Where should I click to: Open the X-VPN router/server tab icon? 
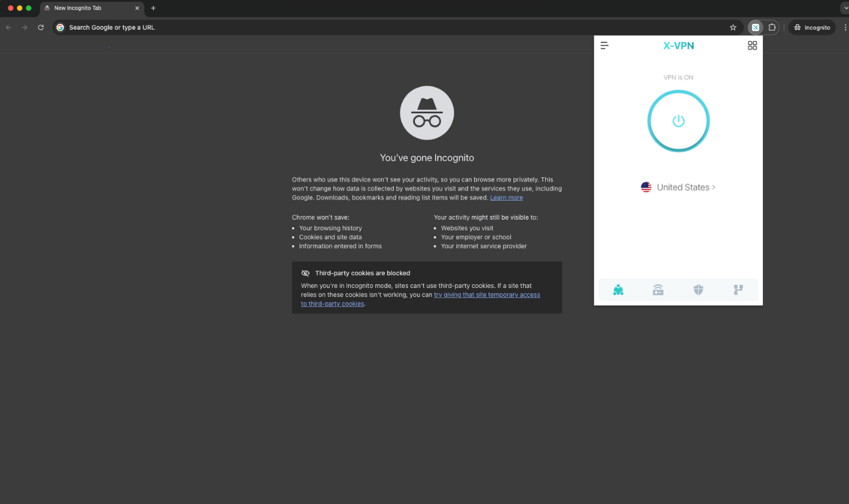coord(658,290)
